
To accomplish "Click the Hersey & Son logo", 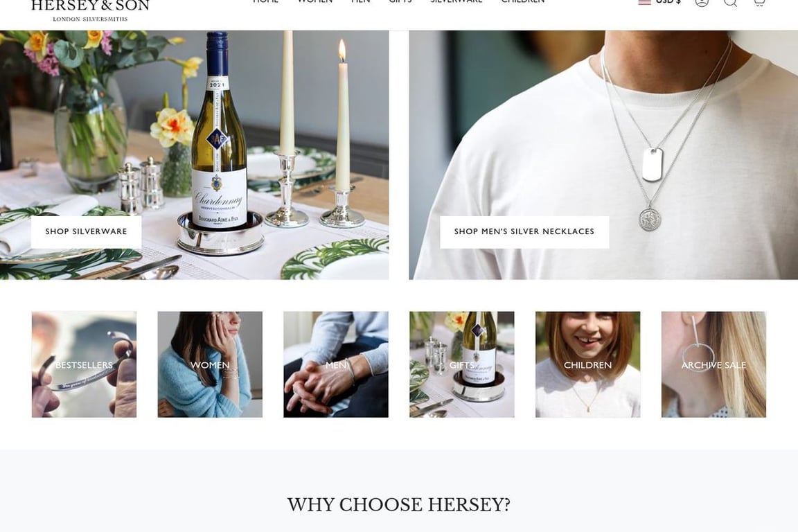I will pos(90,10).
